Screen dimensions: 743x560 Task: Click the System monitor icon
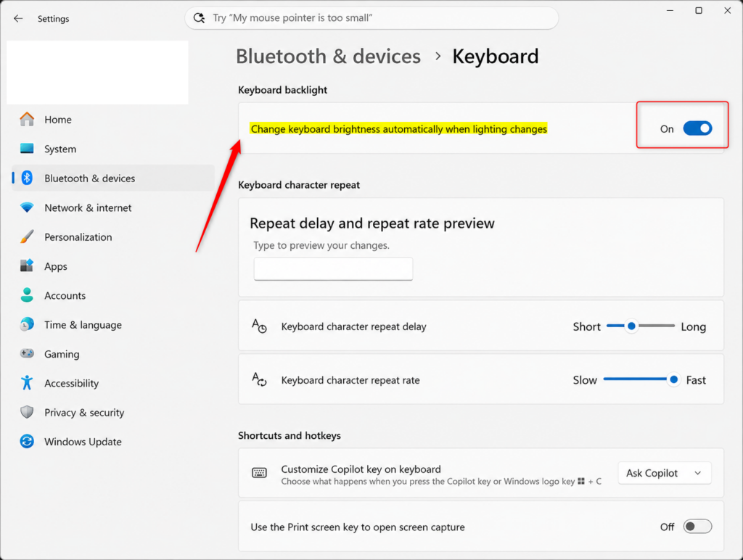coord(27,149)
